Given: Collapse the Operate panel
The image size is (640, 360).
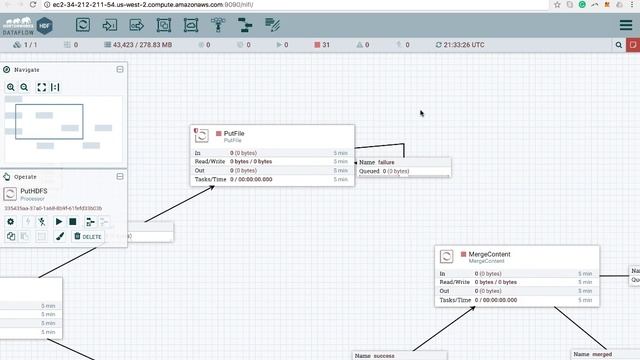Looking at the screenshot, I should tap(120, 176).
